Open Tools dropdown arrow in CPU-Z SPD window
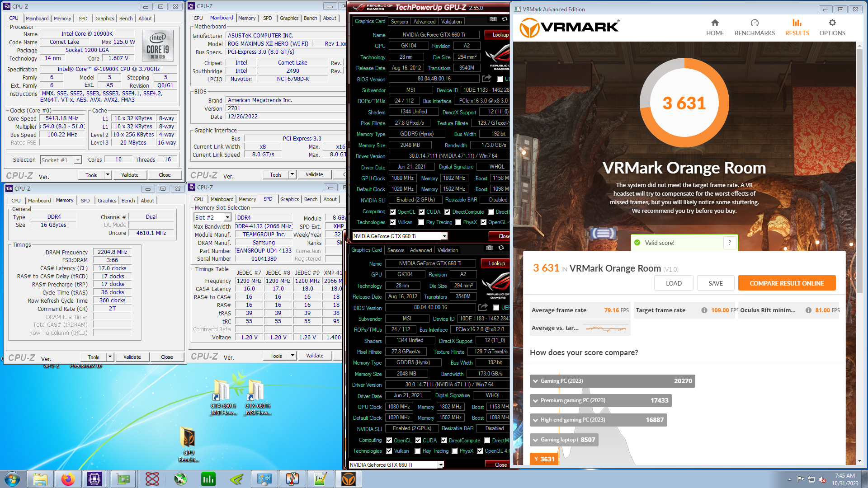The height and width of the screenshot is (488, 868). click(292, 356)
